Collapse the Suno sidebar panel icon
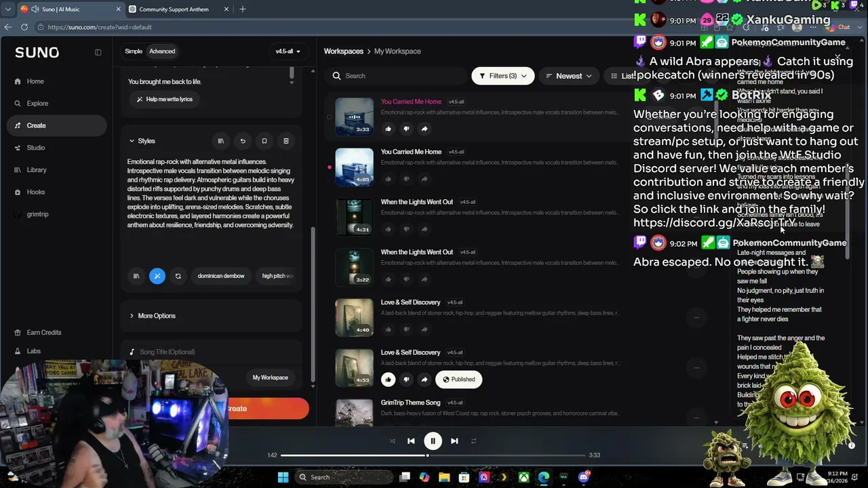The height and width of the screenshot is (488, 868). (x=98, y=52)
